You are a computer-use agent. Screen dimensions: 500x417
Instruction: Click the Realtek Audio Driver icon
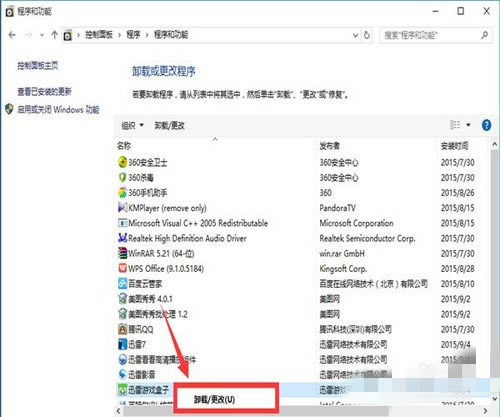click(123, 238)
